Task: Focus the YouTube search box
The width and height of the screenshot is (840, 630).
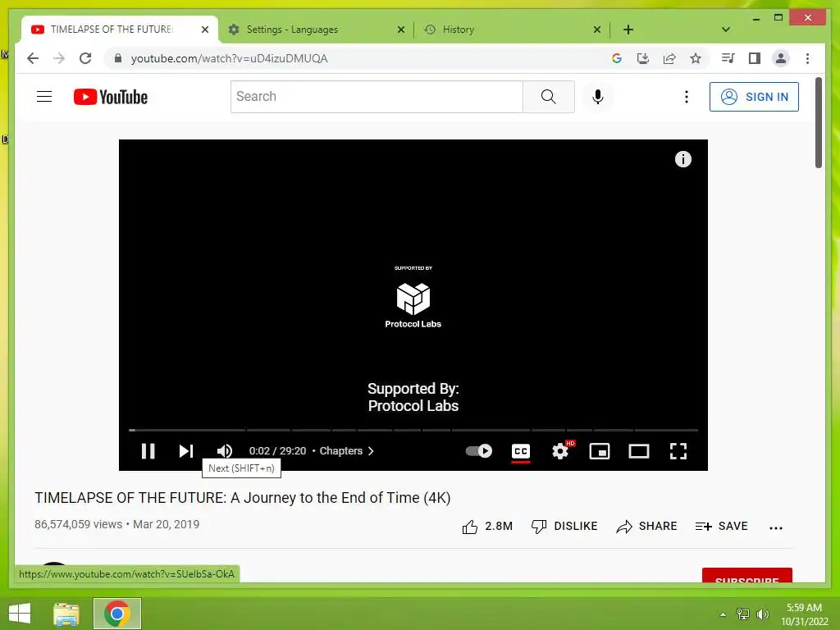Action: click(x=377, y=97)
